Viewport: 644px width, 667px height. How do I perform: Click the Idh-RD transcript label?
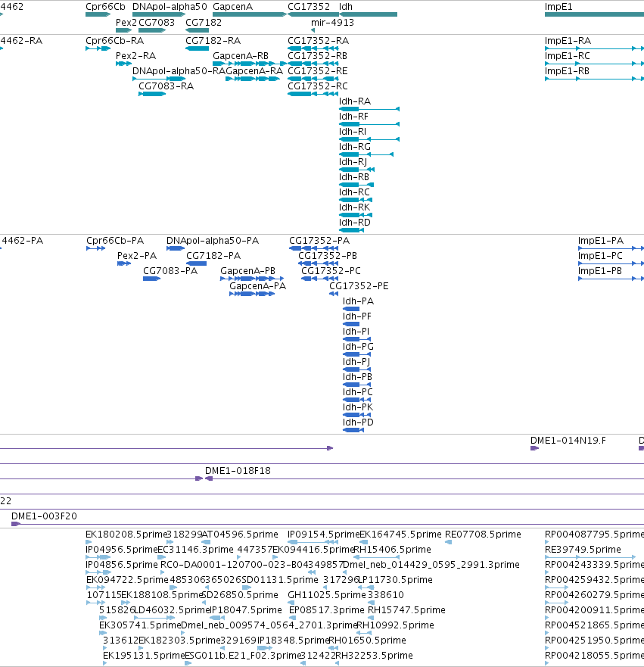coord(355,223)
